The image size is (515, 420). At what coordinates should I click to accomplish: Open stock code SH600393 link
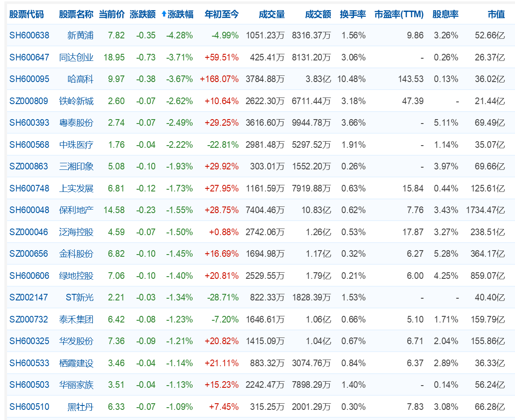pyautogui.click(x=29, y=123)
